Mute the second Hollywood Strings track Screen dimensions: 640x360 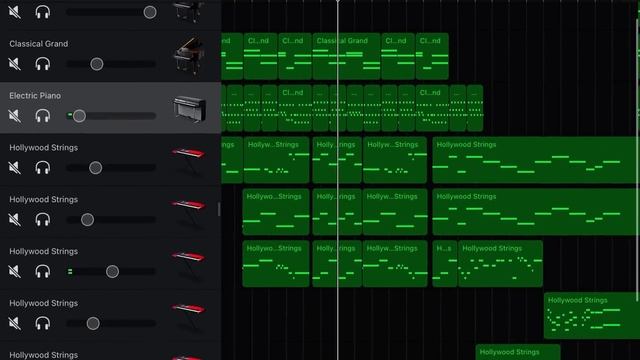15,220
